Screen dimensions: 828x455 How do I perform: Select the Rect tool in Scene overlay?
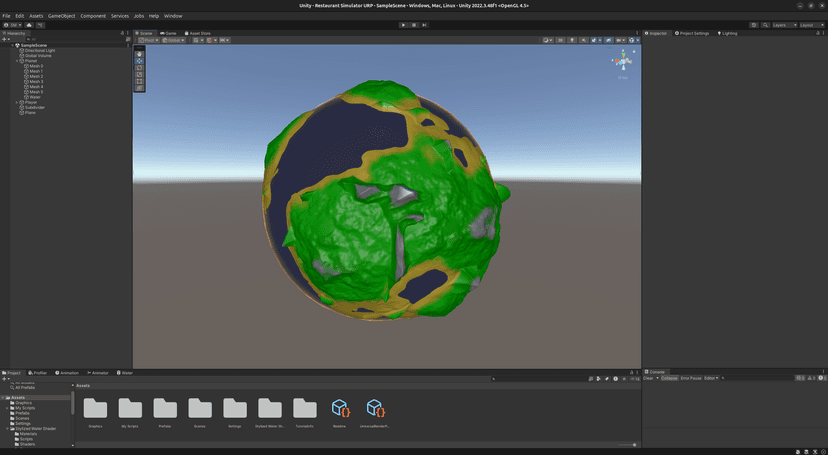(139, 81)
